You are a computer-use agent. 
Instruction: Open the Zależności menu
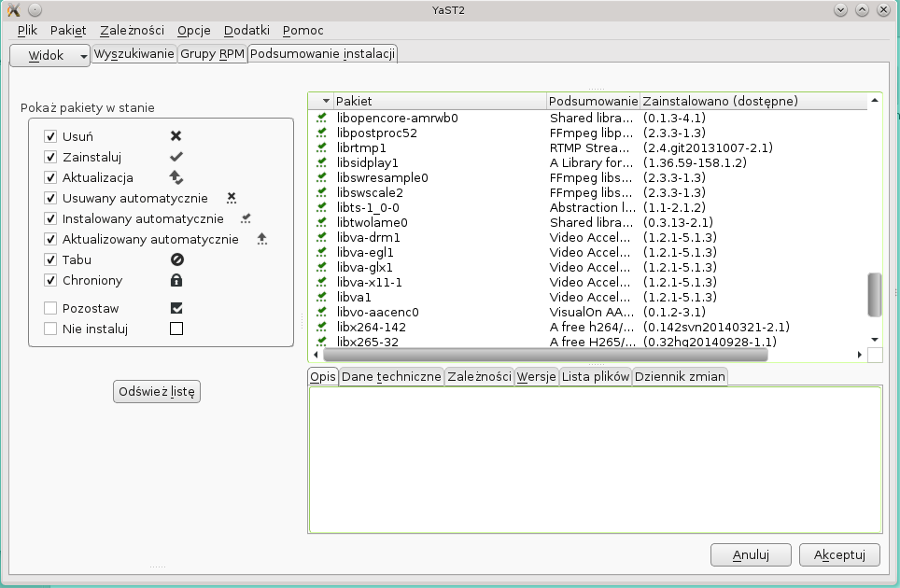tap(132, 30)
